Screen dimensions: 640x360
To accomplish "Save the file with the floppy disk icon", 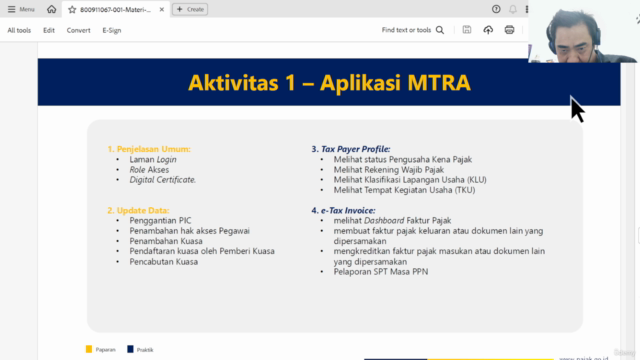I will (467, 29).
